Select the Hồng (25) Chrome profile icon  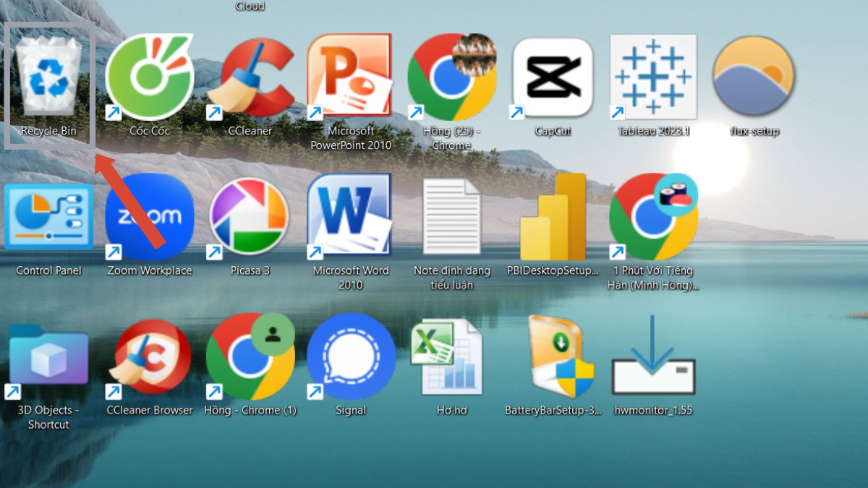[x=452, y=77]
